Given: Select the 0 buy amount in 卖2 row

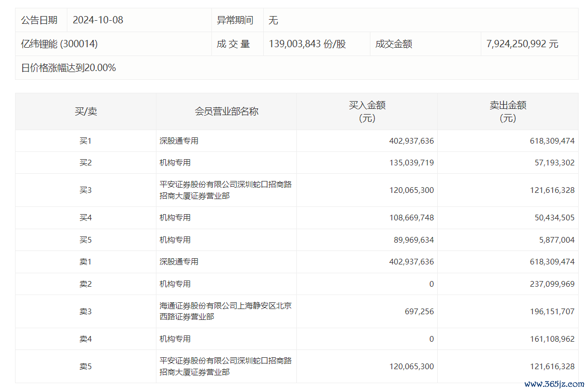Looking at the screenshot, I should [432, 284].
